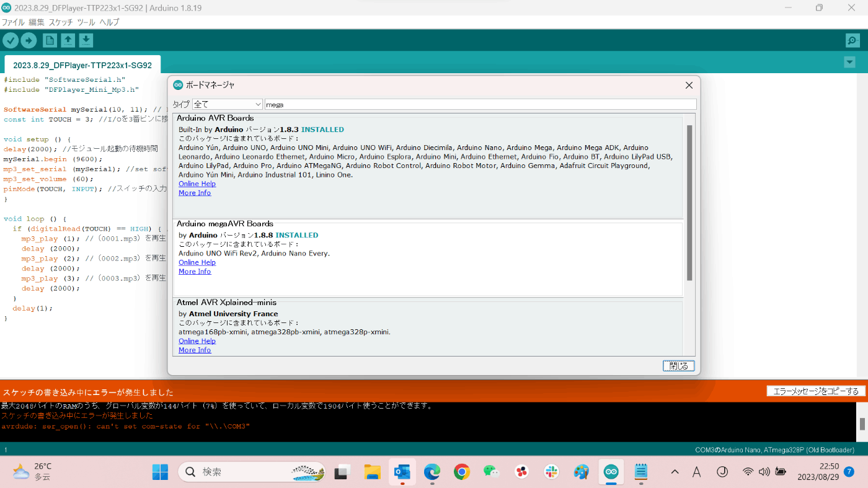Click the console output scrollbar
The image size is (868, 488).
[862, 423]
